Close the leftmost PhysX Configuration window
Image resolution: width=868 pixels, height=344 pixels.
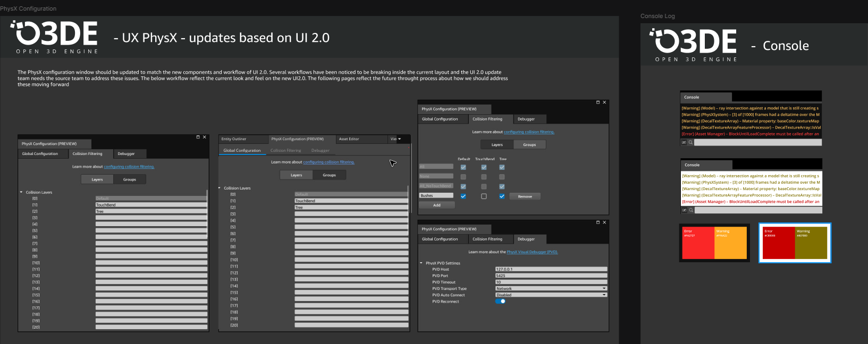205,137
